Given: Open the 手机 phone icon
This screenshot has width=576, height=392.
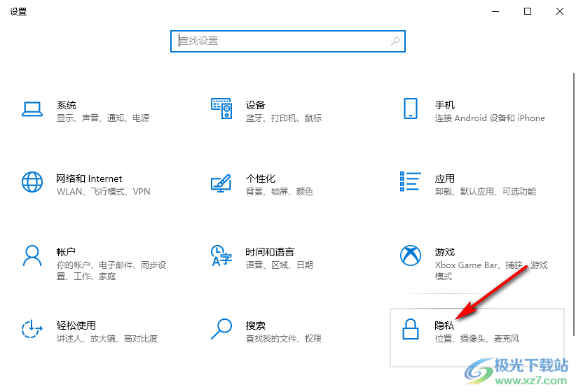Looking at the screenshot, I should [411, 108].
